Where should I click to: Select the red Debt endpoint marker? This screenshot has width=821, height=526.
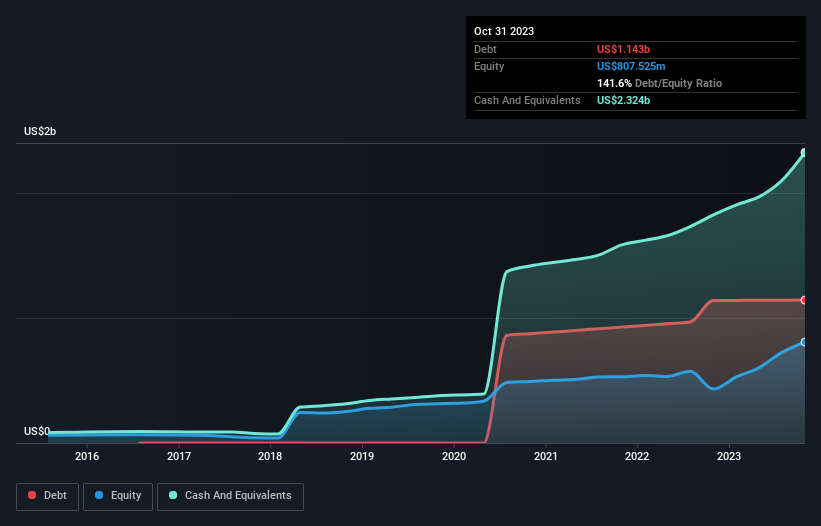click(804, 300)
